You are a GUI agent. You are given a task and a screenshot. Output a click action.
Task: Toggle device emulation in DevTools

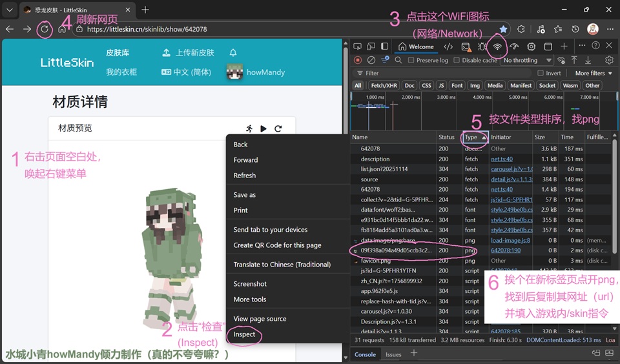(371, 46)
